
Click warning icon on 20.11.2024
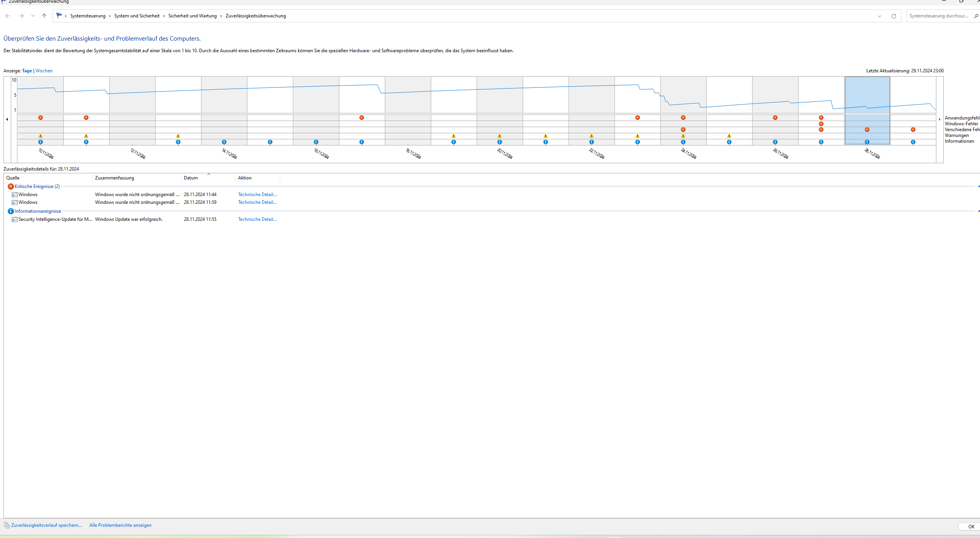(500, 136)
